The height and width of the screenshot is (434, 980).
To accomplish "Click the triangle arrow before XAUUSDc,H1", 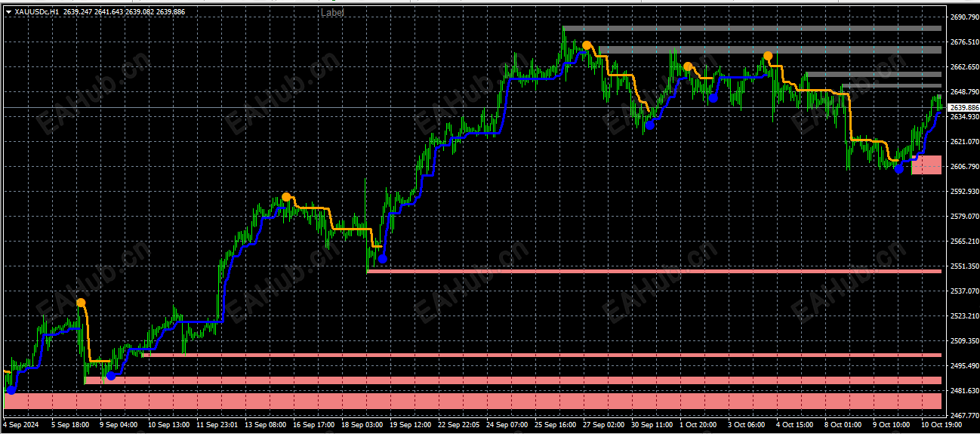I will point(8,12).
